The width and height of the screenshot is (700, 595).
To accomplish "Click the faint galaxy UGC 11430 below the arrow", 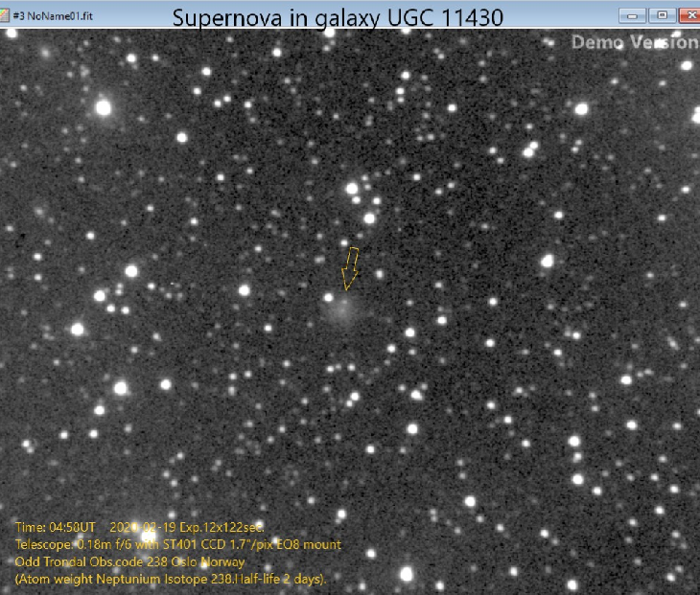I will (x=342, y=309).
